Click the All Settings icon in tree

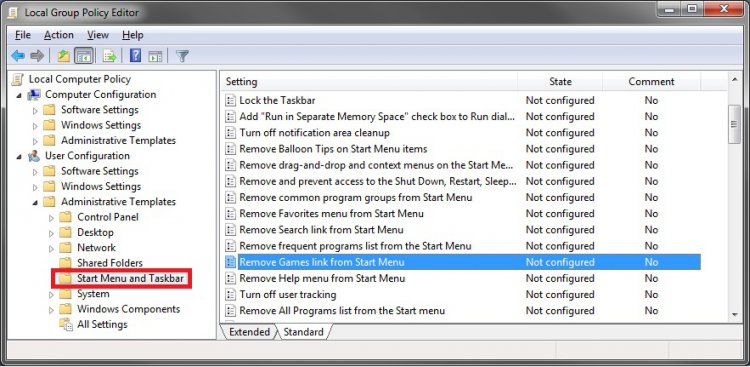66,324
